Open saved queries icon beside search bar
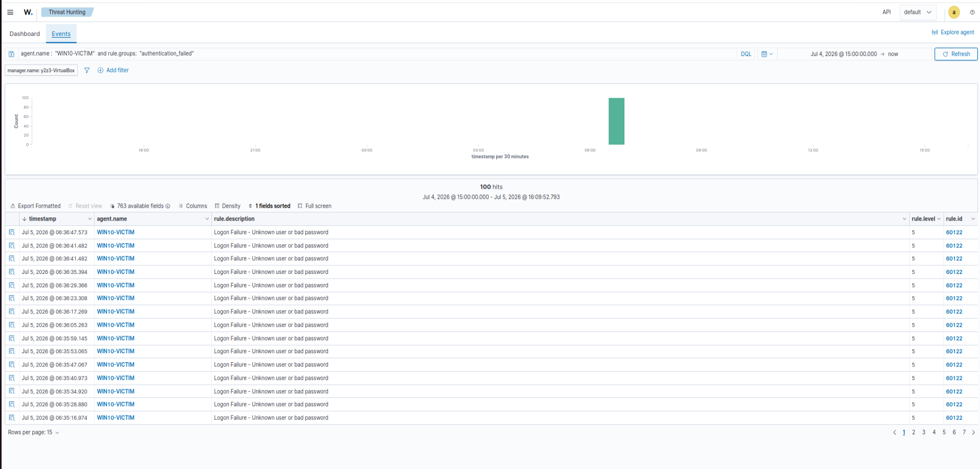 (x=12, y=54)
